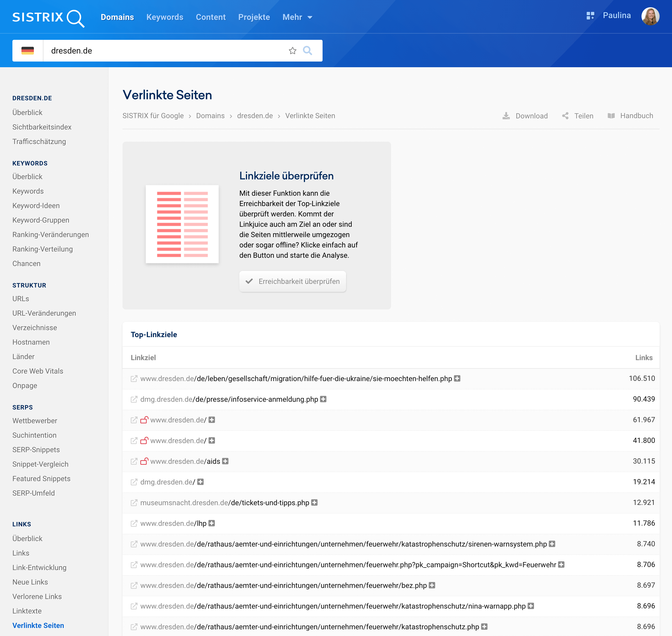Open the Handbuch book icon

611,116
